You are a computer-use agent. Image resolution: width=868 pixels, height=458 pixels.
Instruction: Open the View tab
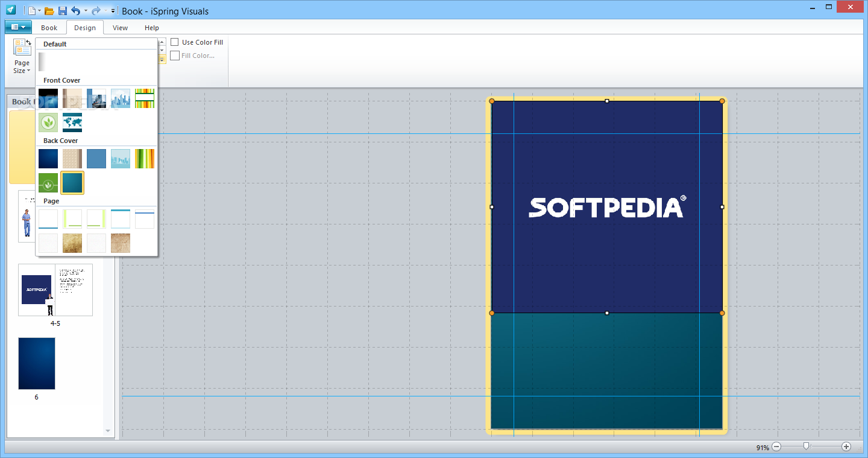click(120, 28)
